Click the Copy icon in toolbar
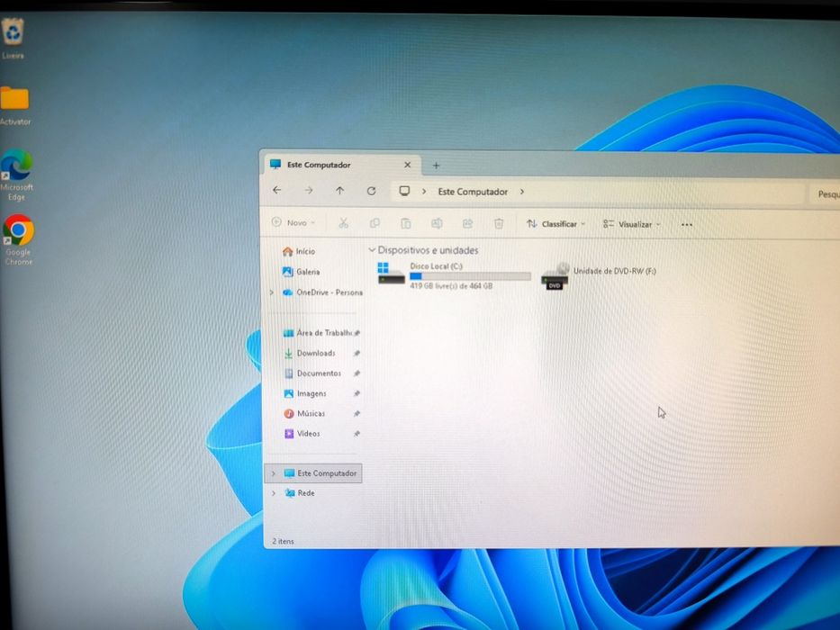 (x=375, y=223)
